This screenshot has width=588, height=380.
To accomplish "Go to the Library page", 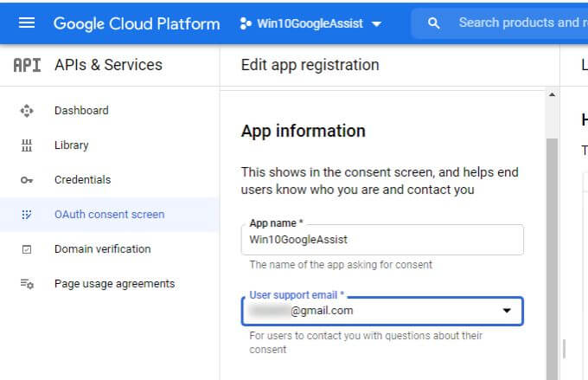I will pos(71,145).
